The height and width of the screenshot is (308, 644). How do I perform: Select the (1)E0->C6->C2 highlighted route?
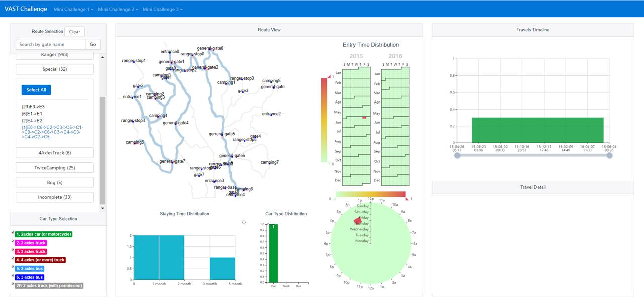[x=52, y=132]
